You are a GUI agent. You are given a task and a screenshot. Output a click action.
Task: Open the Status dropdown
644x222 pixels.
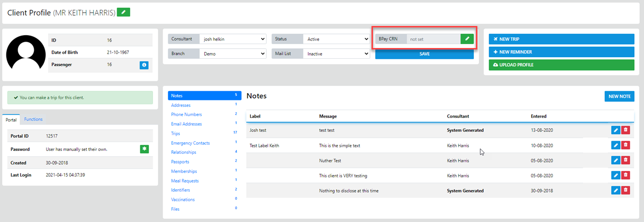click(x=336, y=39)
